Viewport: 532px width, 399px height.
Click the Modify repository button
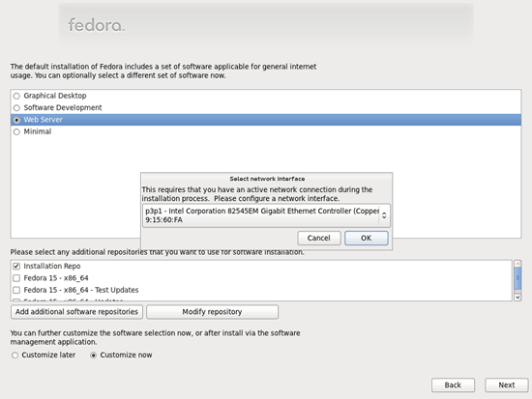pos(213,312)
